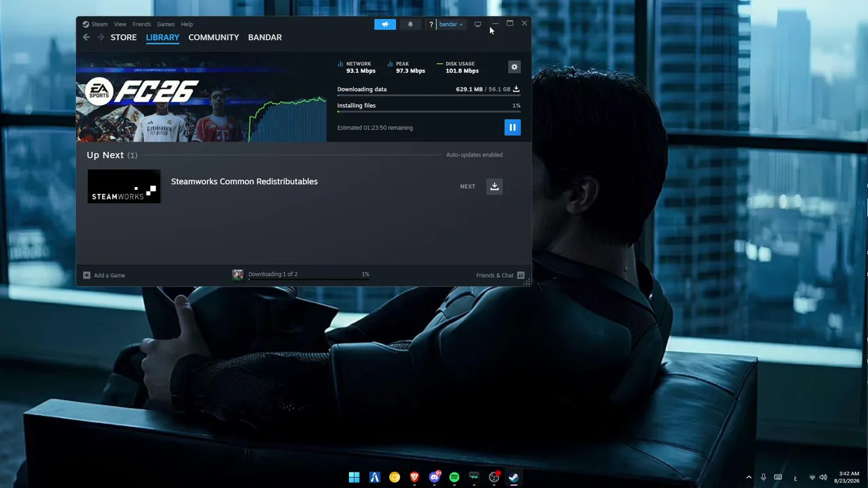Click the plus icon for Add a Game

86,275
